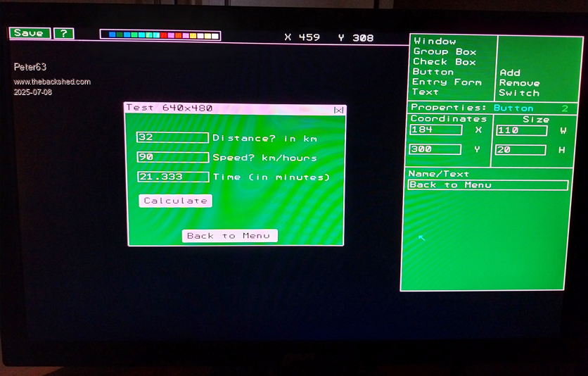
Task: Click the Add command
Action: 510,73
